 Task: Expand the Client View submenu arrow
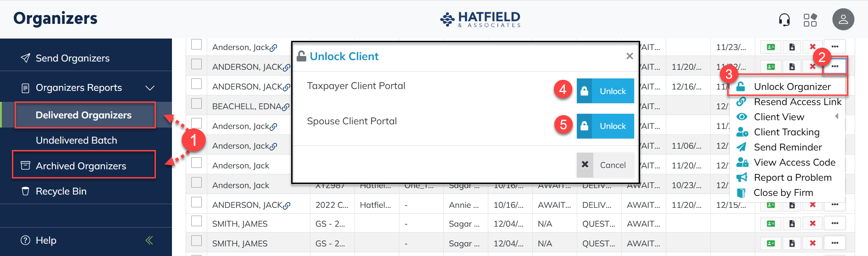pyautogui.click(x=837, y=117)
